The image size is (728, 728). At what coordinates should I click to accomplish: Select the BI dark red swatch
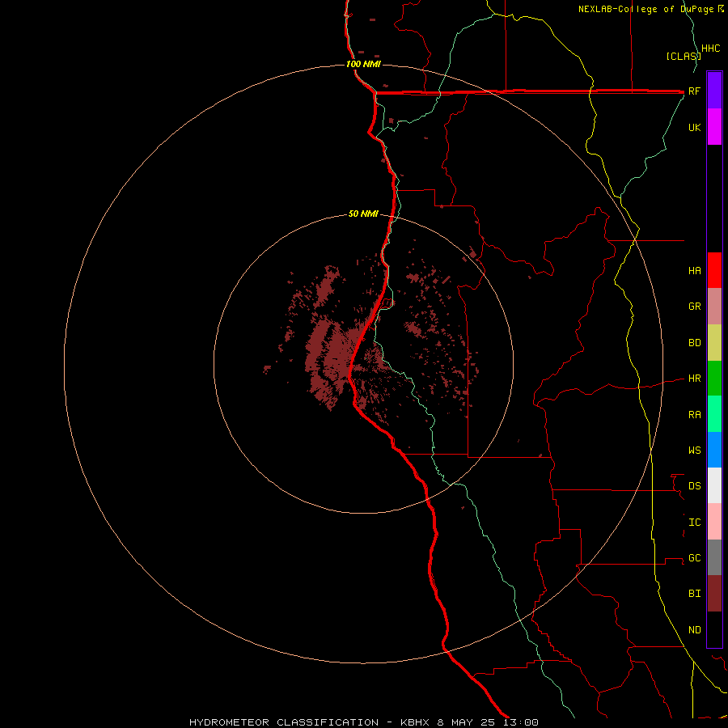tap(714, 594)
